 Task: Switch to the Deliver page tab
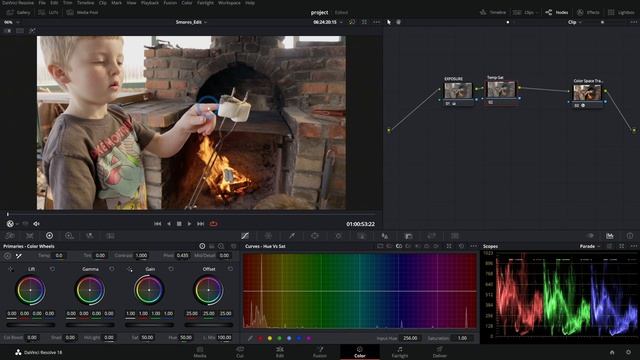point(440,352)
